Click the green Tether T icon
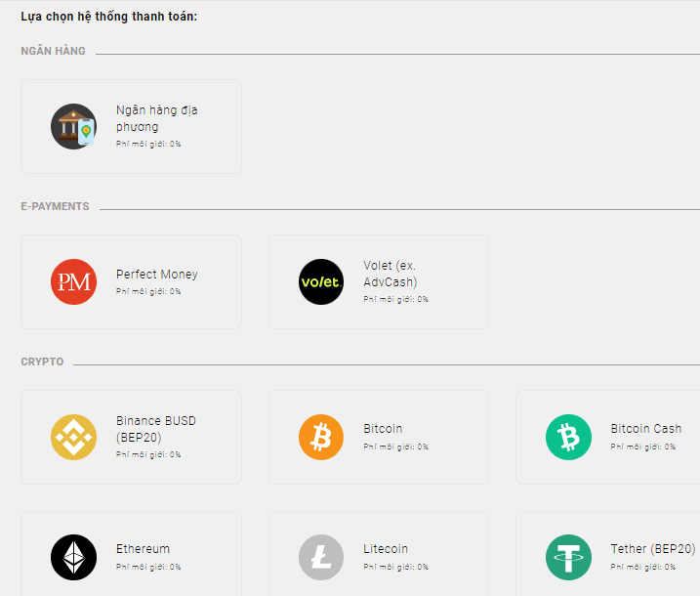700x596 pixels. coord(568,557)
